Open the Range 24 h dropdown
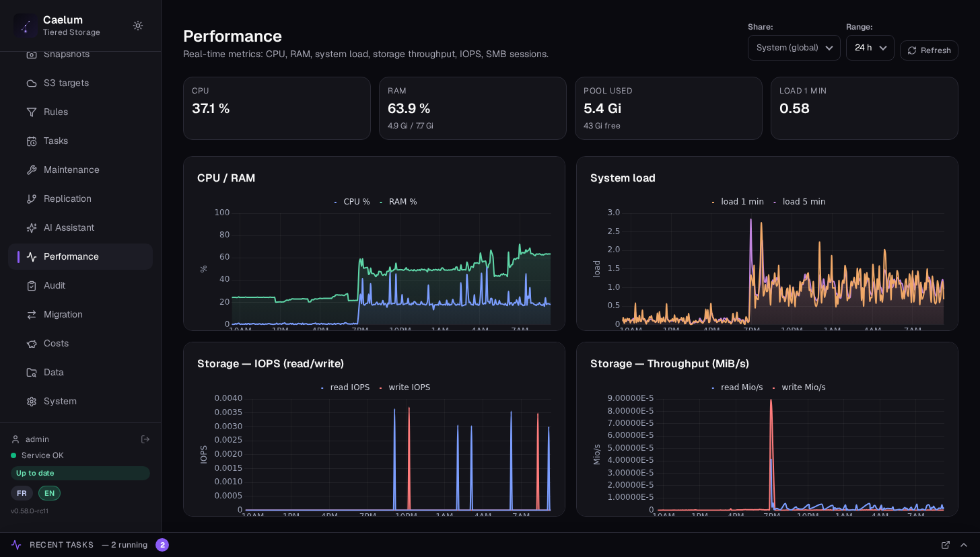 pos(870,48)
